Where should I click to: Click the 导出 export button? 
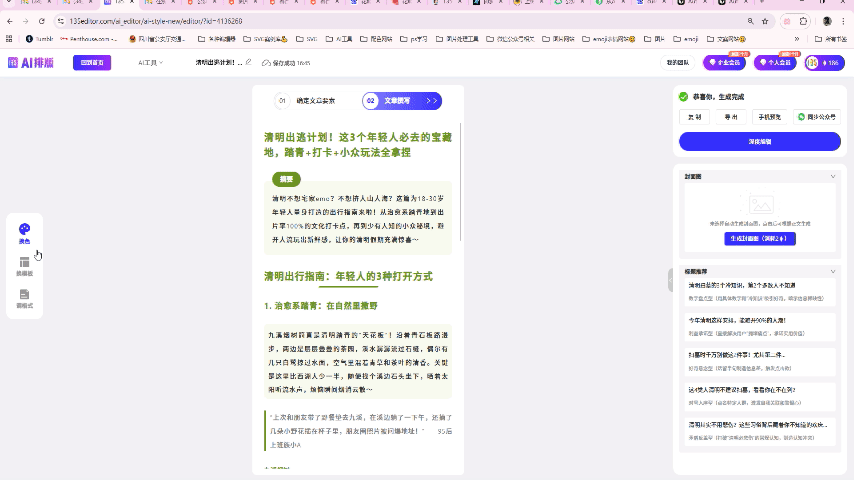[731, 117]
